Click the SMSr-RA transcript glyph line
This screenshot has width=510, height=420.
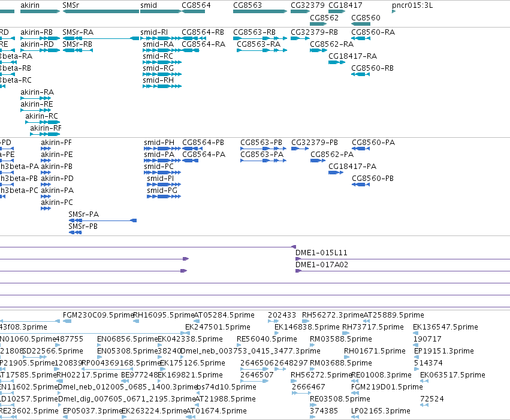point(101,38)
